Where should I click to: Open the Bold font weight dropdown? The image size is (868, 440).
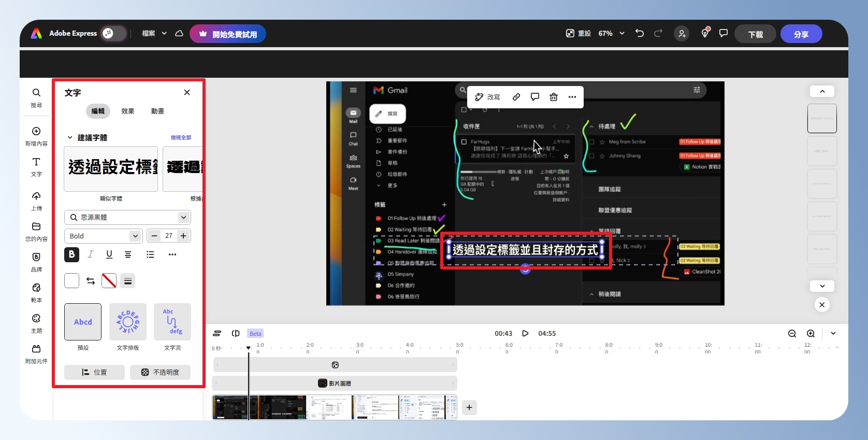(x=103, y=236)
